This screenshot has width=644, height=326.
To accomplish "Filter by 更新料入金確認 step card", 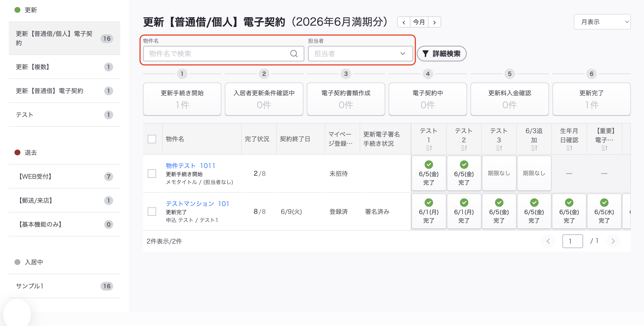I will coord(510,99).
